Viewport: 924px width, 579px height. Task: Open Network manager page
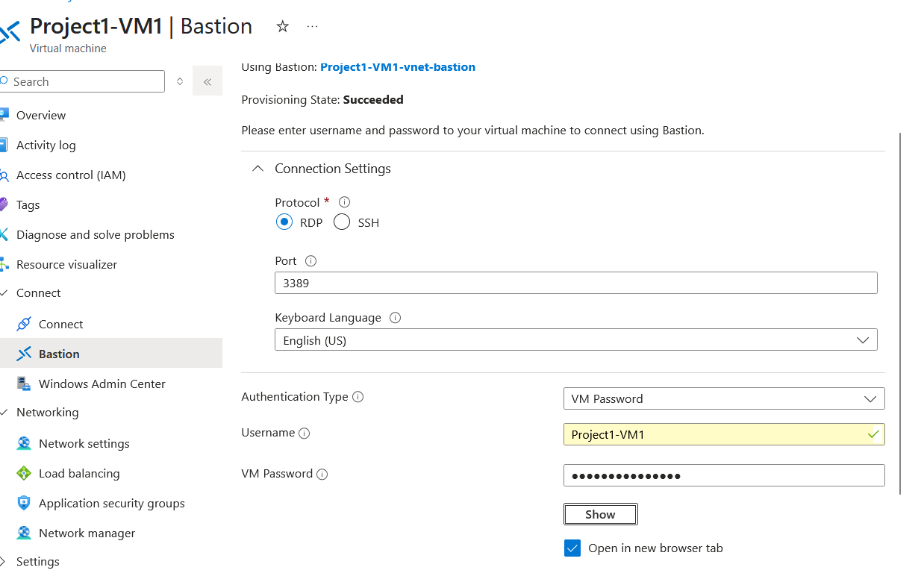[87, 533]
